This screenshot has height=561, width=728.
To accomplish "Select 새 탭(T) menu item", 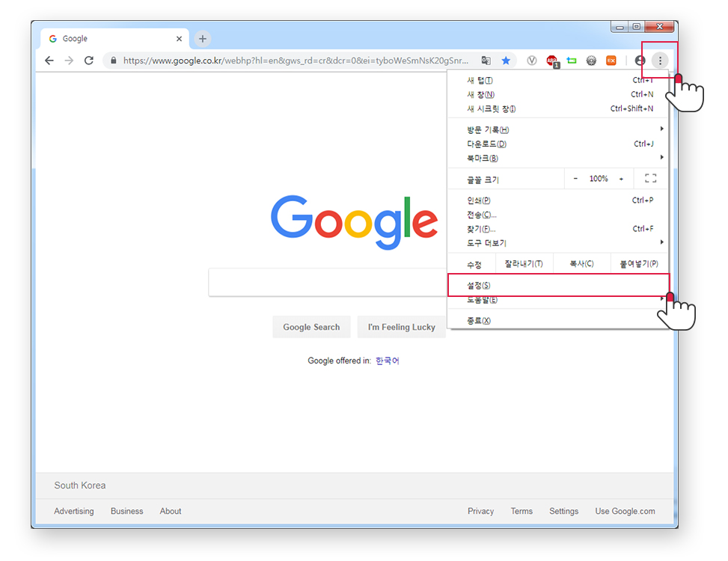I will [557, 80].
